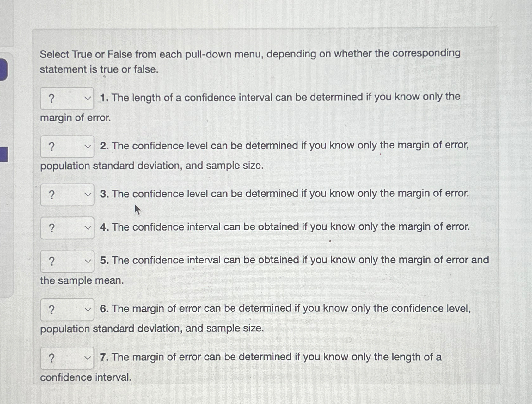Click the chevron icon on statement 4 dropdown
This screenshot has height=404, width=532.
(88, 228)
